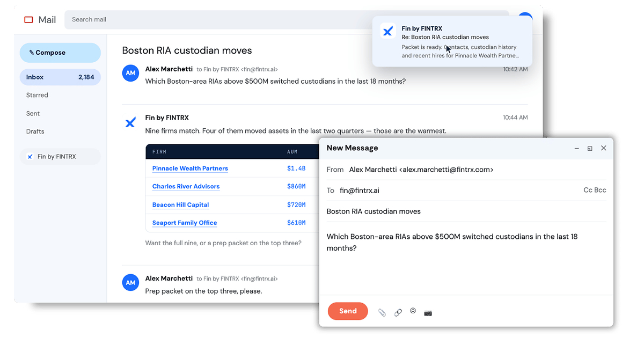
Task: Click the FINTRX icon in the notification popup
Action: (x=388, y=31)
